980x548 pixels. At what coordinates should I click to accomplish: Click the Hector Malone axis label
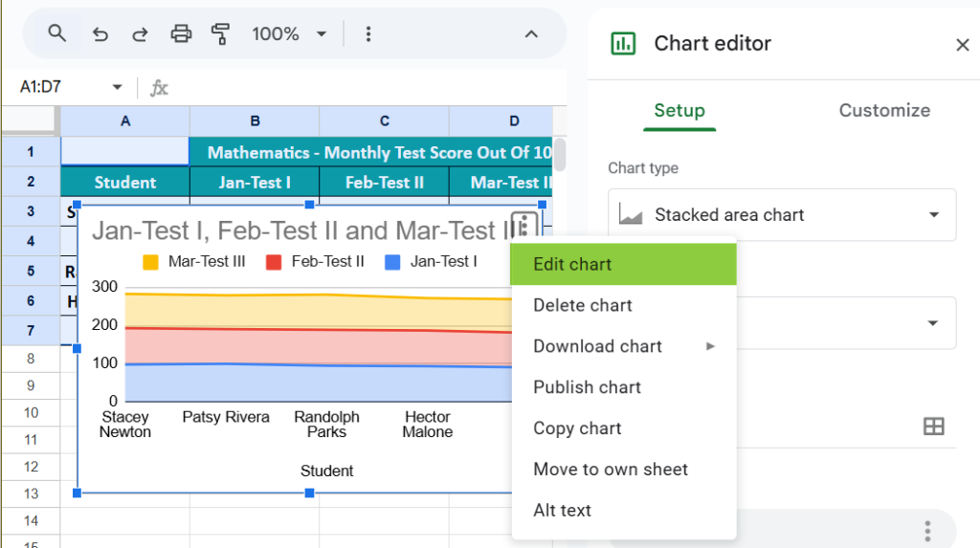[x=428, y=425]
